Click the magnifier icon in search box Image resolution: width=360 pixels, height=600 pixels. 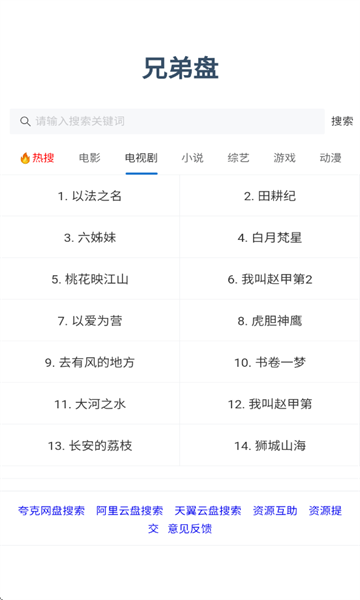pos(25,122)
